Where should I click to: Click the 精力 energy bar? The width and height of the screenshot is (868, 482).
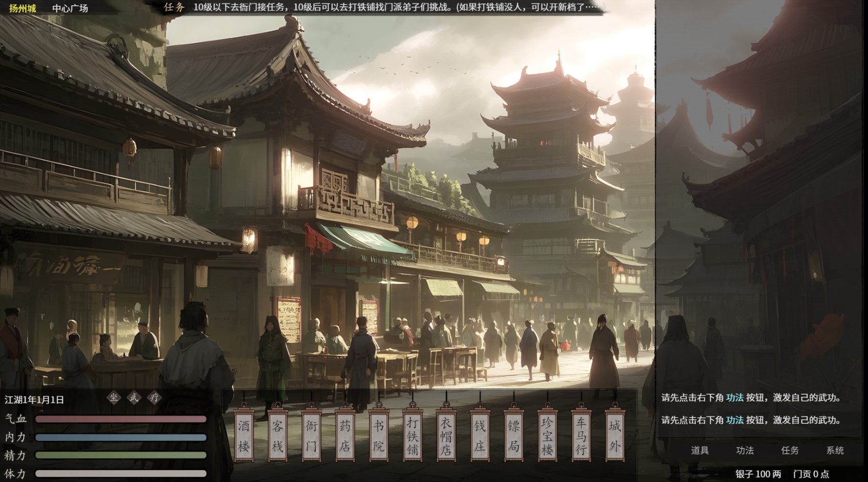tap(121, 455)
